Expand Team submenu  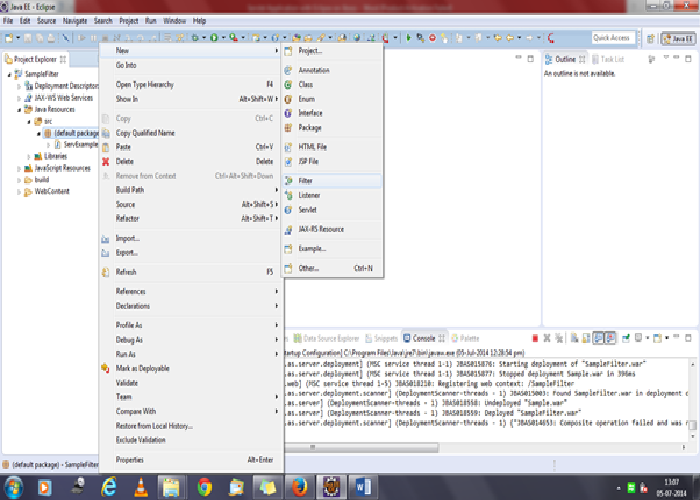[191, 397]
